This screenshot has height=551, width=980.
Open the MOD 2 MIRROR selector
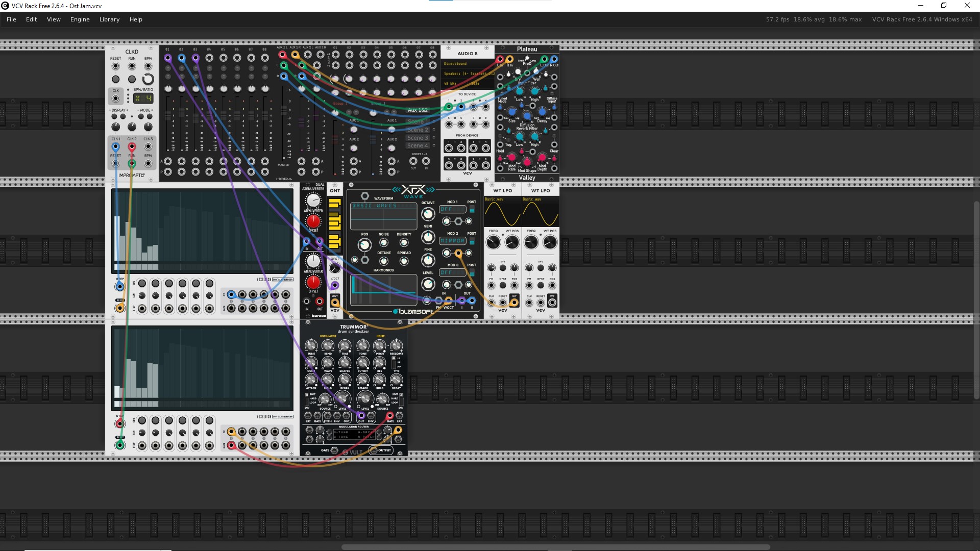(x=452, y=241)
